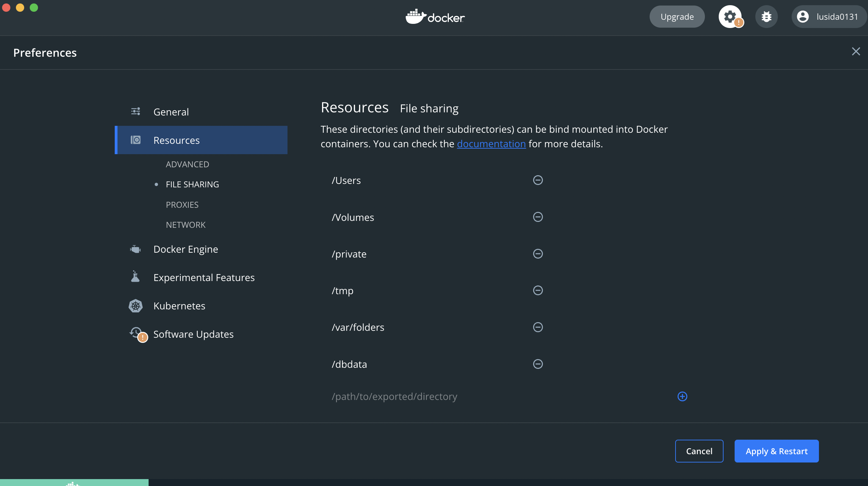Click the settings gear icon in header
Image resolution: width=868 pixels, height=486 pixels.
point(730,17)
